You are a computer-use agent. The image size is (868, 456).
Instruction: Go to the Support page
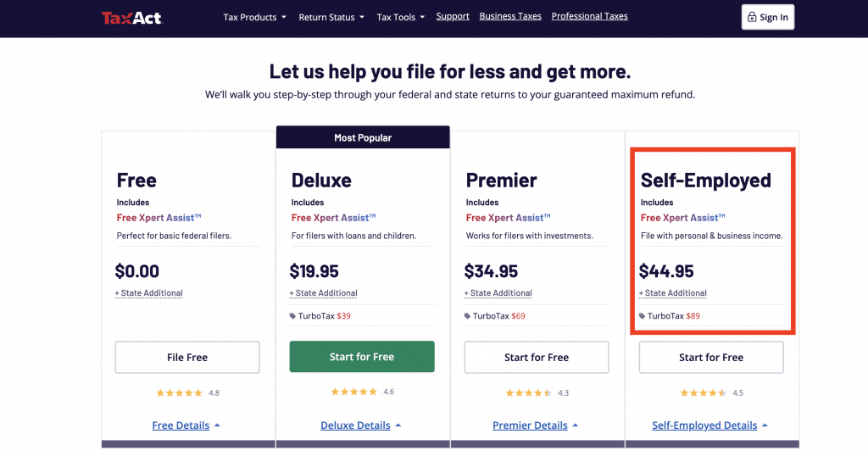tap(453, 17)
